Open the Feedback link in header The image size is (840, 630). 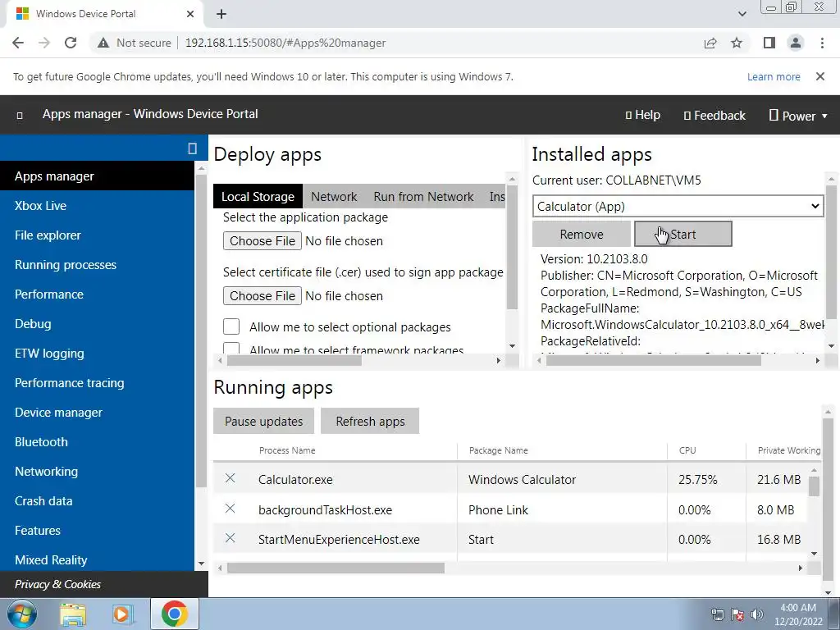tap(714, 115)
